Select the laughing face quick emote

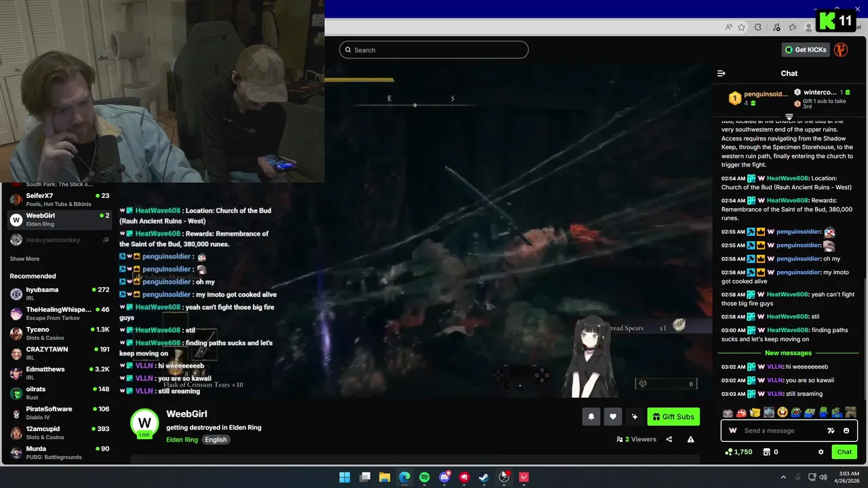pyautogui.click(x=783, y=412)
